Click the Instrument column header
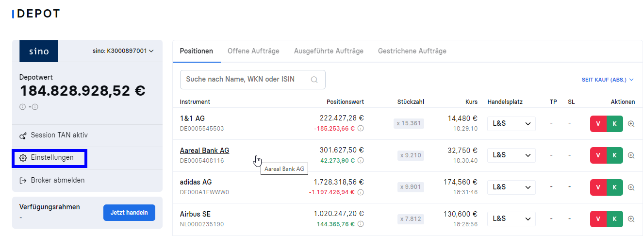 [x=195, y=102]
